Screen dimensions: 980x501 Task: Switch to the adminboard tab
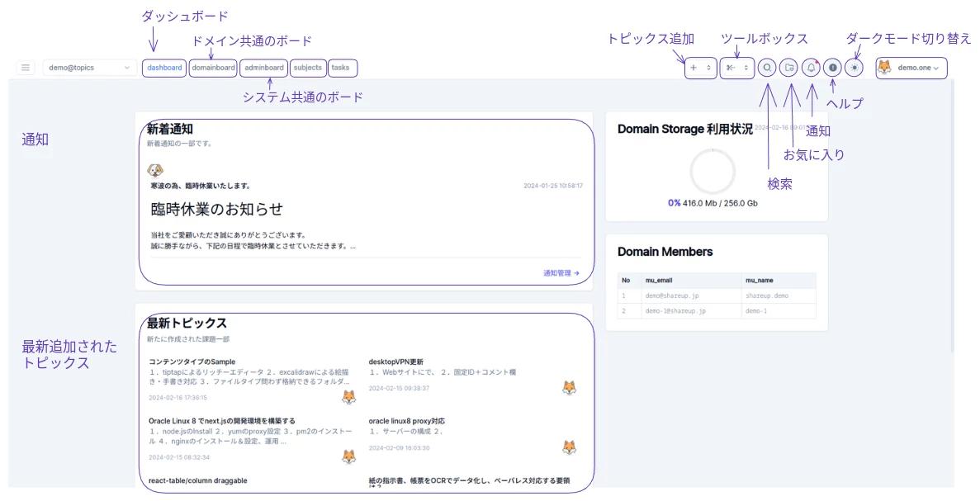point(263,68)
